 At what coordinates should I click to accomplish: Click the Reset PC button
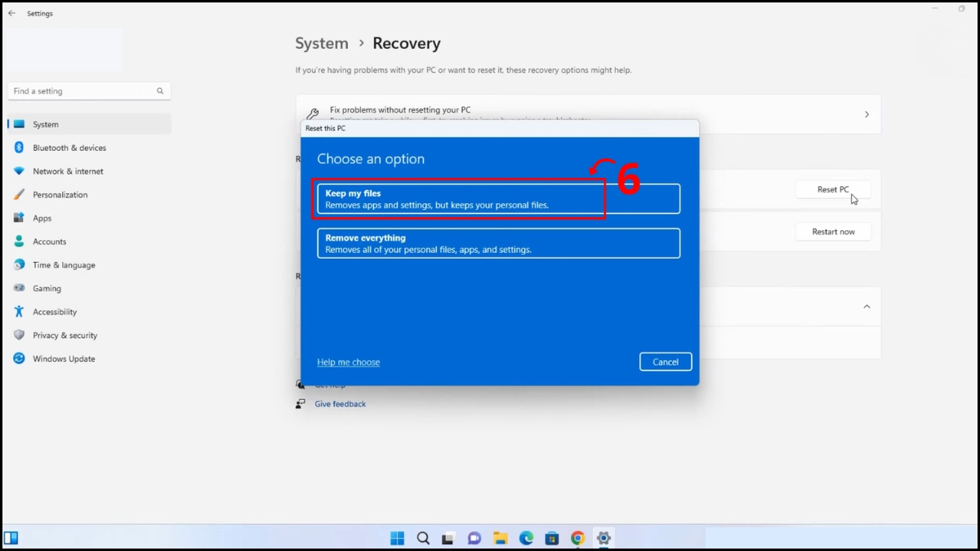point(833,189)
